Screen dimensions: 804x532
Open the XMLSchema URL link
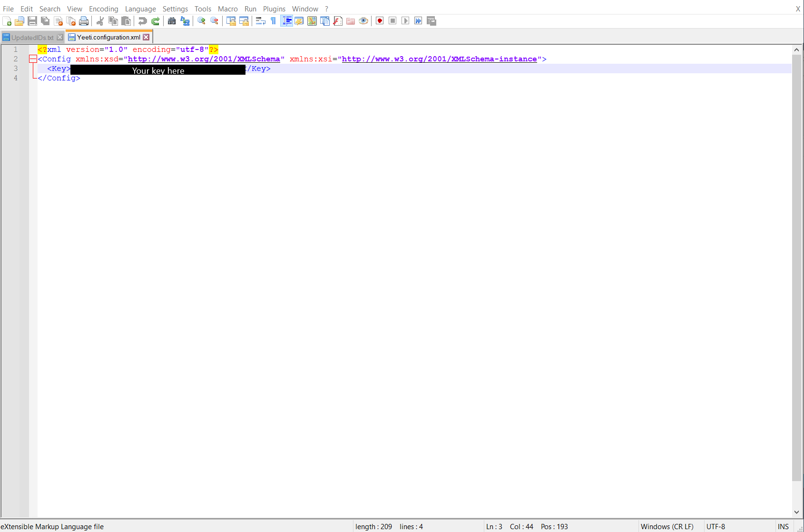pos(204,59)
